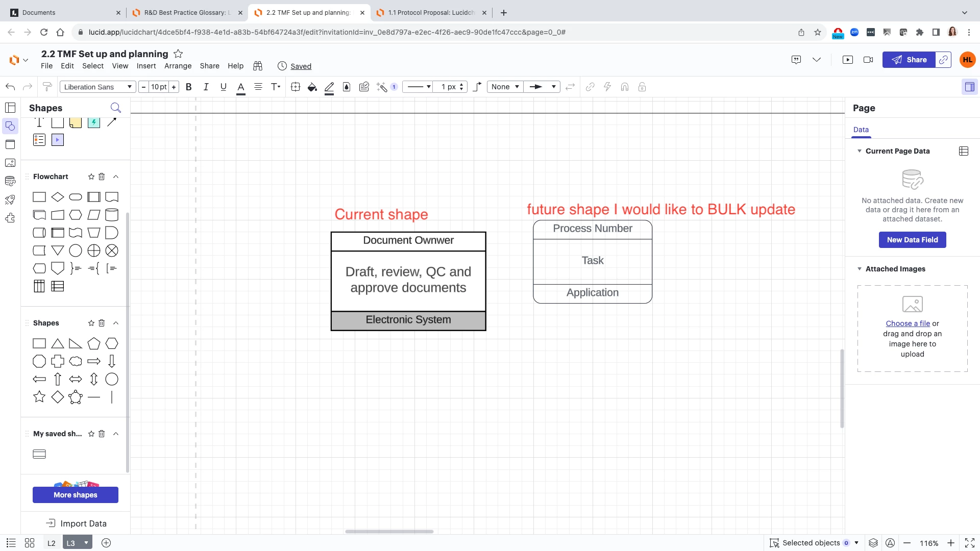The height and width of the screenshot is (551, 980).
Task: Click the star shape in Shapes library
Action: [39, 397]
